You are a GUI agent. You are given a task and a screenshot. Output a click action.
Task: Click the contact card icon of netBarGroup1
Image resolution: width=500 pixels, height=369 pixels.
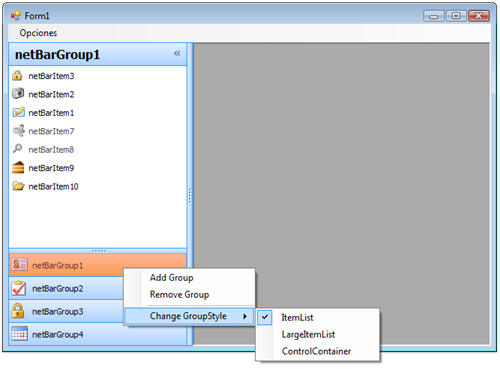point(19,265)
